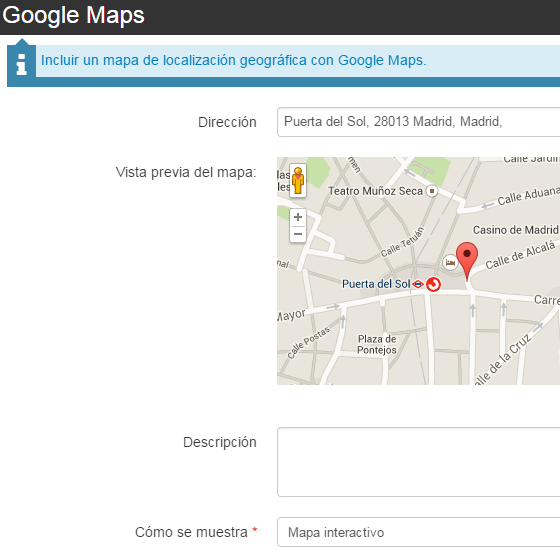The height and width of the screenshot is (560, 560).
Task: Click the Cómo se muestra label
Action: pos(191,532)
